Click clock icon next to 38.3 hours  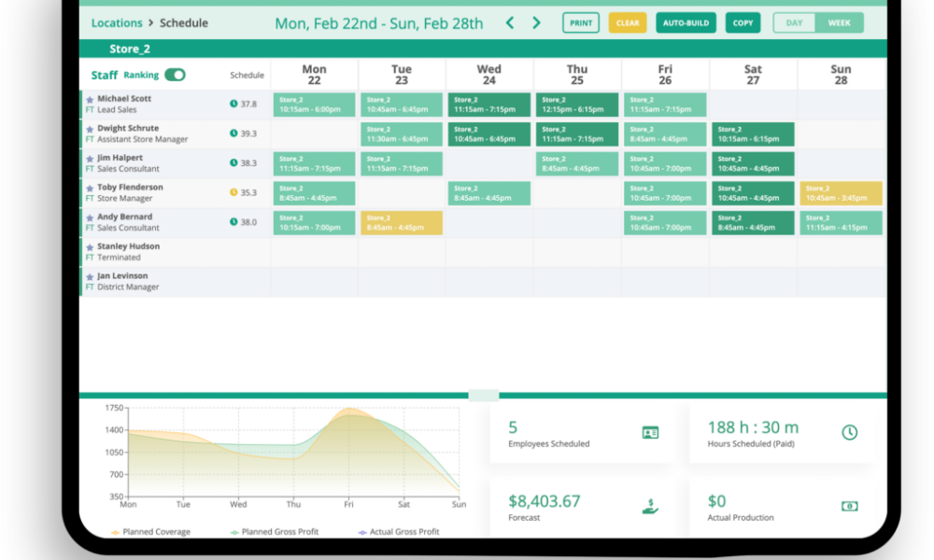(x=233, y=162)
